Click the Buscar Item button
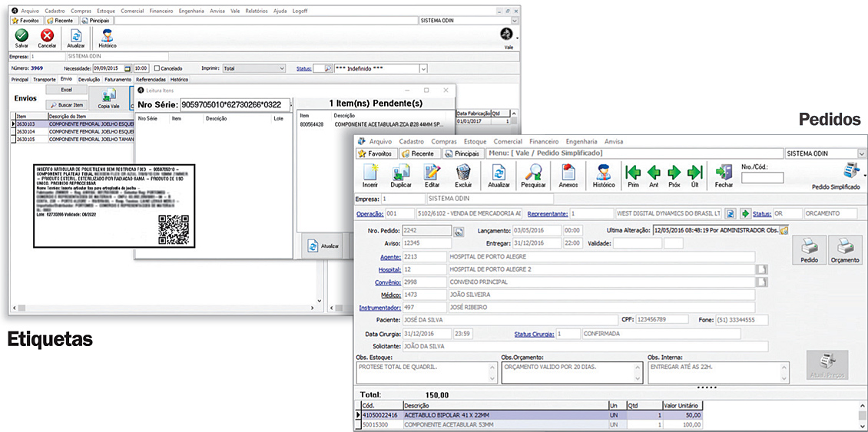Image resolution: width=868 pixels, height=432 pixels. click(67, 104)
